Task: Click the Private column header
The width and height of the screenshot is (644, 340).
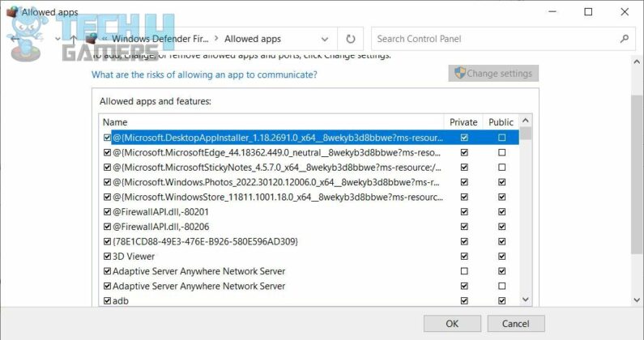Action: [463, 122]
